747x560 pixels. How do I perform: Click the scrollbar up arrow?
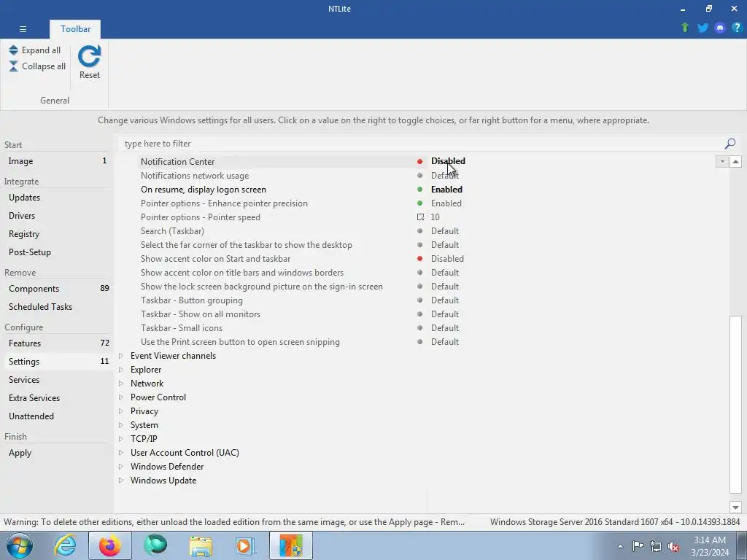click(735, 161)
